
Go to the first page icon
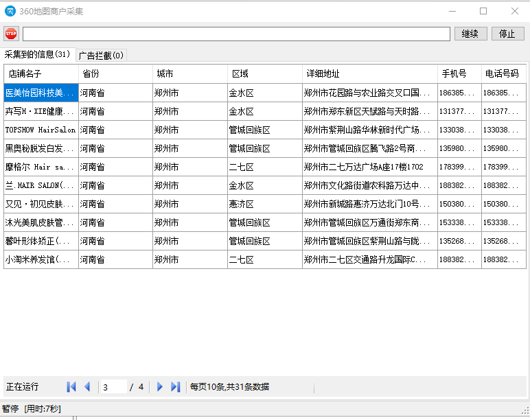coord(71,387)
